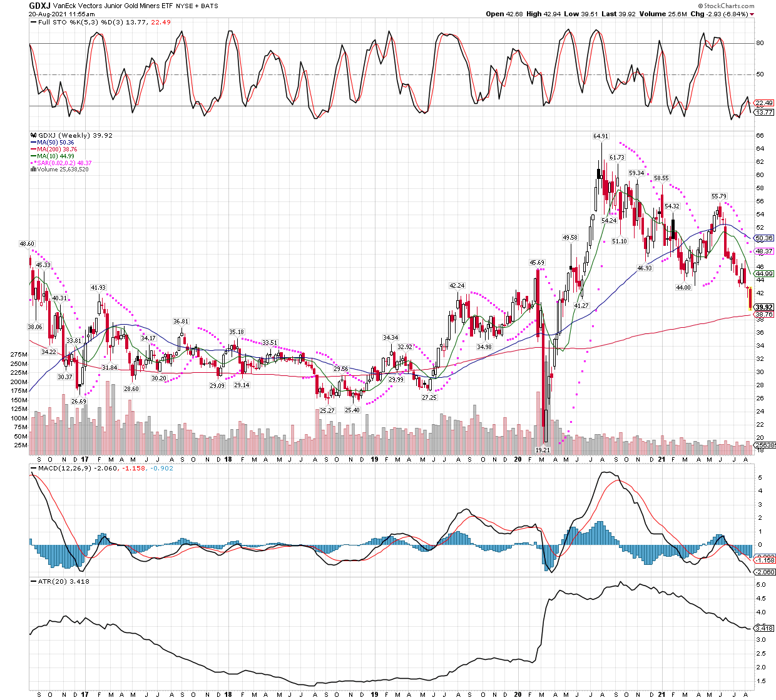Image resolution: width=776 pixels, height=700 pixels.
Task: Click the 45.69 price label
Action: pyautogui.click(x=537, y=263)
